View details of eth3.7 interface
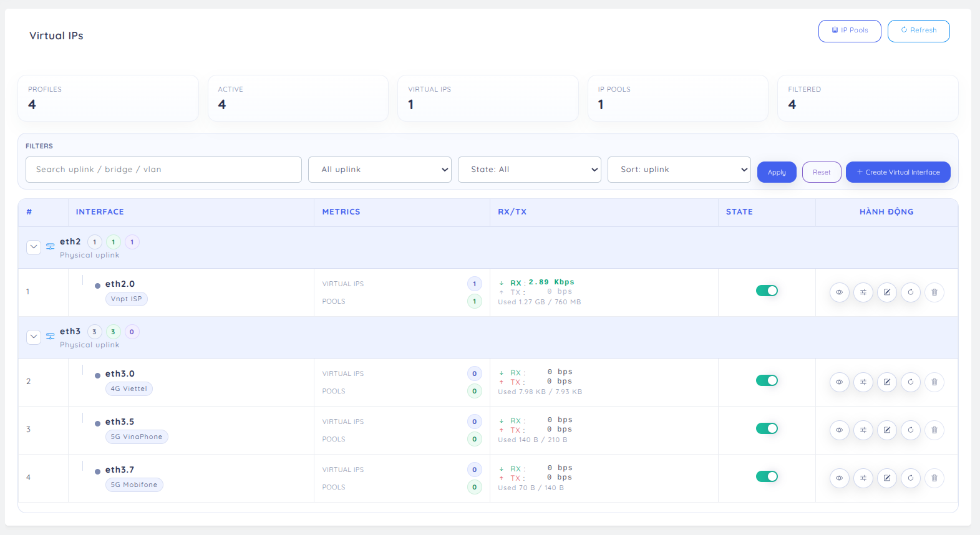Image resolution: width=980 pixels, height=535 pixels. click(x=839, y=478)
